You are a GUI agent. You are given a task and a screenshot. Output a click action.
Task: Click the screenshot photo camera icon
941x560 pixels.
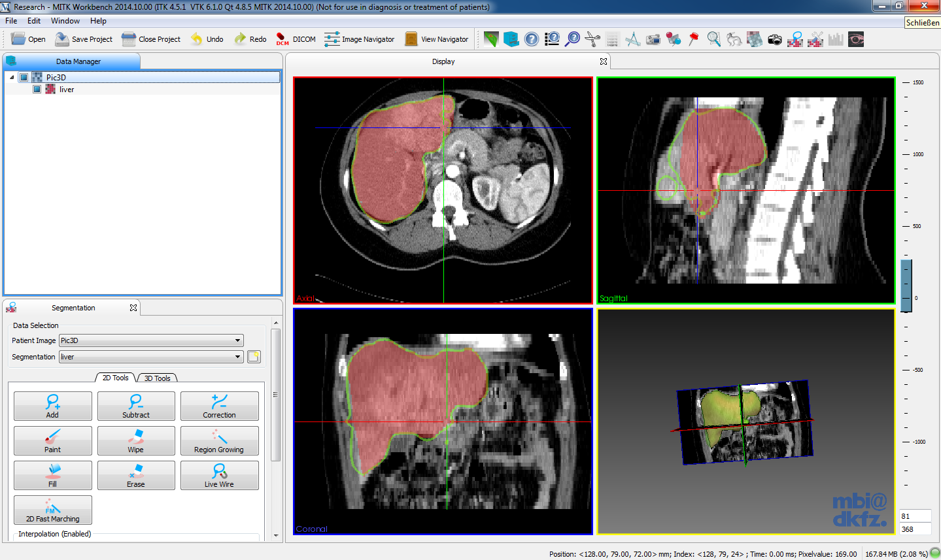[x=775, y=39]
